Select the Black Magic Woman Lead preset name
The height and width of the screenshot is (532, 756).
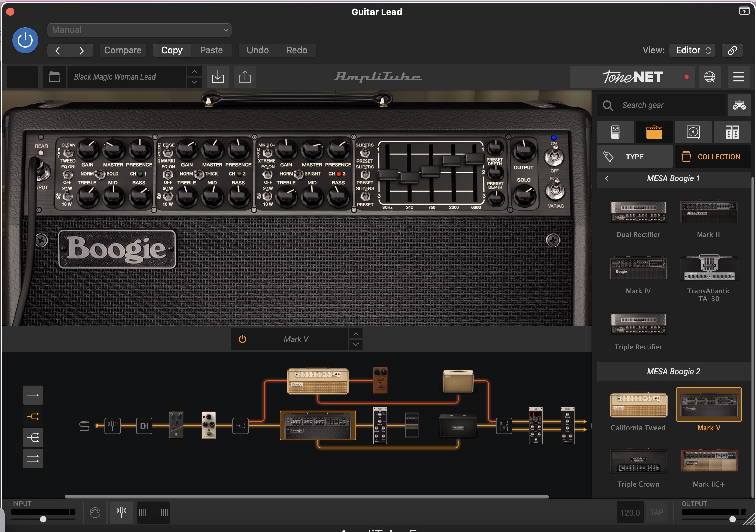click(x=126, y=77)
